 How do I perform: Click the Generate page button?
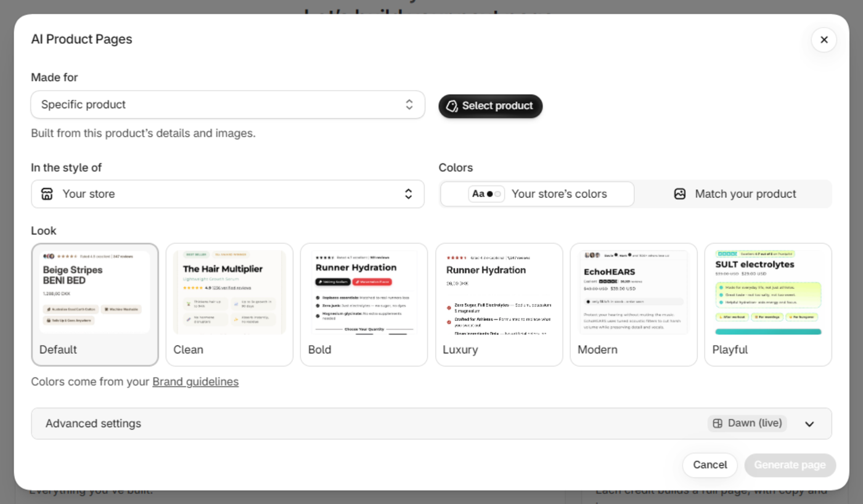[x=790, y=465]
